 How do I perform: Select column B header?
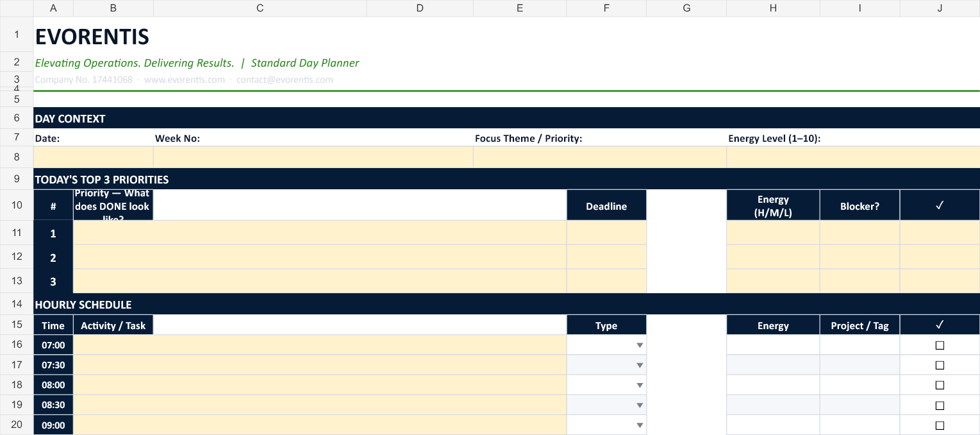(113, 8)
